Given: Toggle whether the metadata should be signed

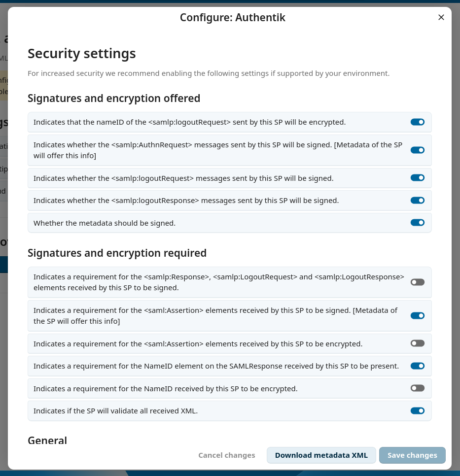Looking at the screenshot, I should pyautogui.click(x=418, y=223).
